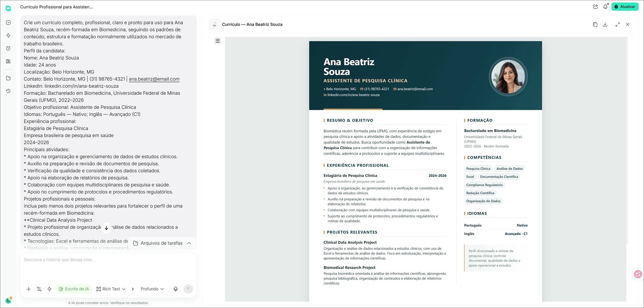Toggle the Escrita de IA mode

tap(74, 289)
